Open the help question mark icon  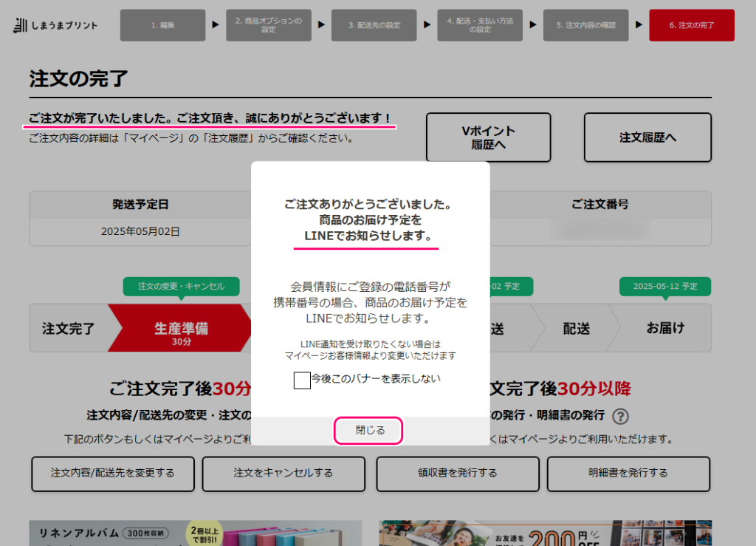pos(620,416)
